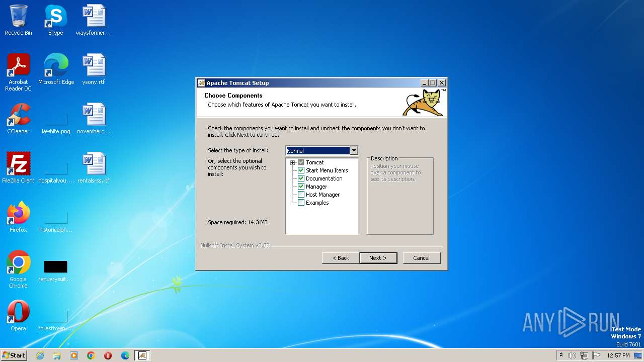Uncheck the Documentation component
This screenshot has width=644, height=362.
301,178
